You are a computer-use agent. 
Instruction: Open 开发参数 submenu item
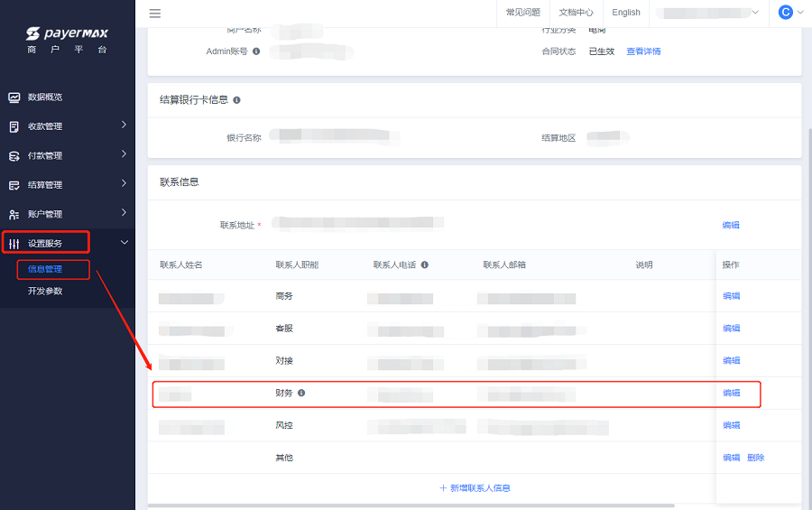tap(45, 292)
